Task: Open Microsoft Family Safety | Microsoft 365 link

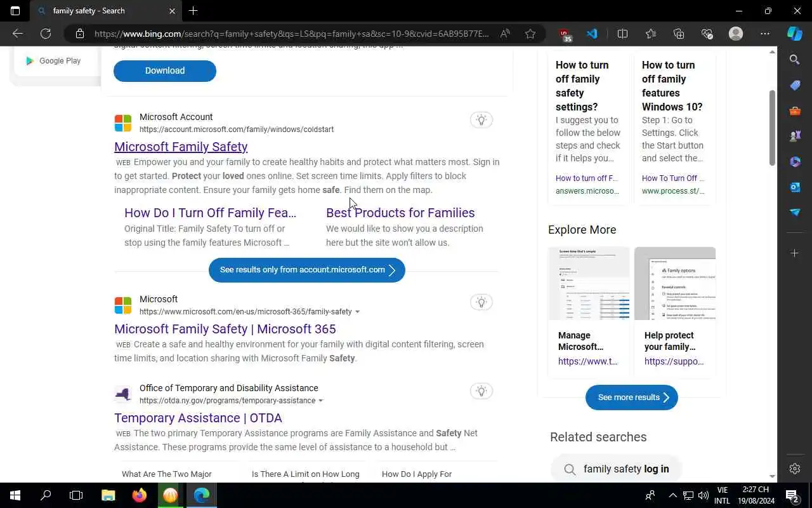Action: pos(225,329)
